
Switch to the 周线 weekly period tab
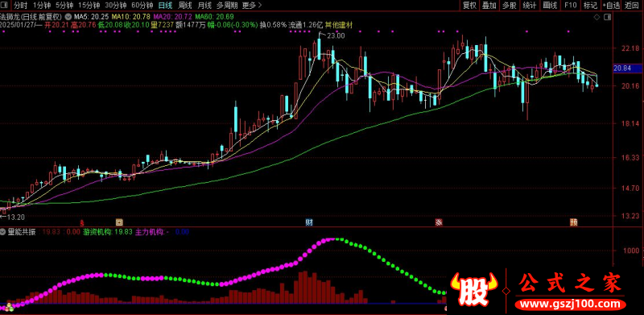click(x=185, y=6)
